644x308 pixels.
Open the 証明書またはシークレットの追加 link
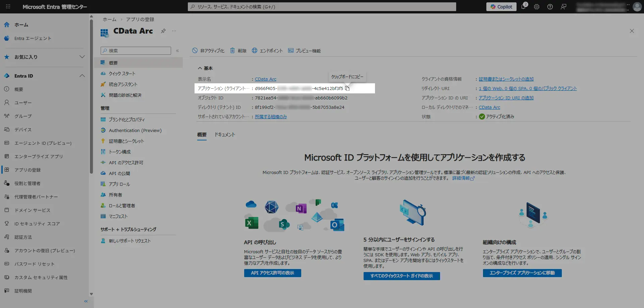[506, 79]
